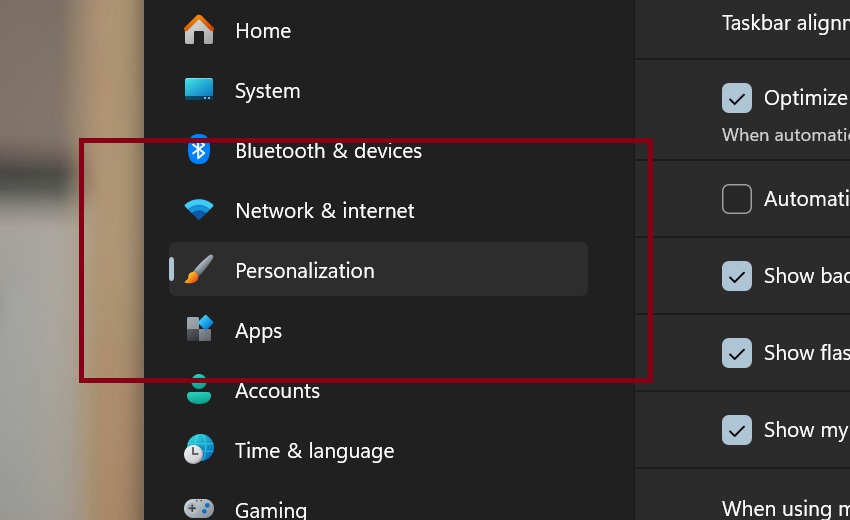Click the Apps tiles icon
Image resolution: width=850 pixels, height=520 pixels.
pyautogui.click(x=199, y=329)
